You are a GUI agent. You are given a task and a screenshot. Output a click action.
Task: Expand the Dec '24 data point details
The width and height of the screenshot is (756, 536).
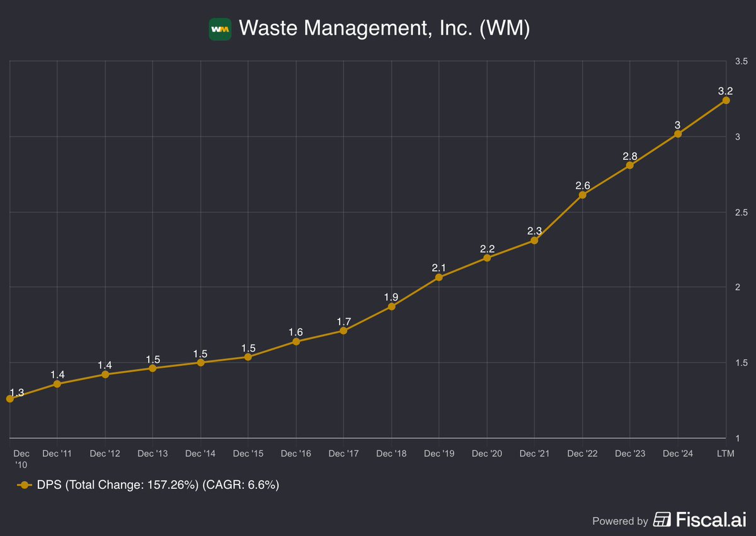click(x=677, y=134)
